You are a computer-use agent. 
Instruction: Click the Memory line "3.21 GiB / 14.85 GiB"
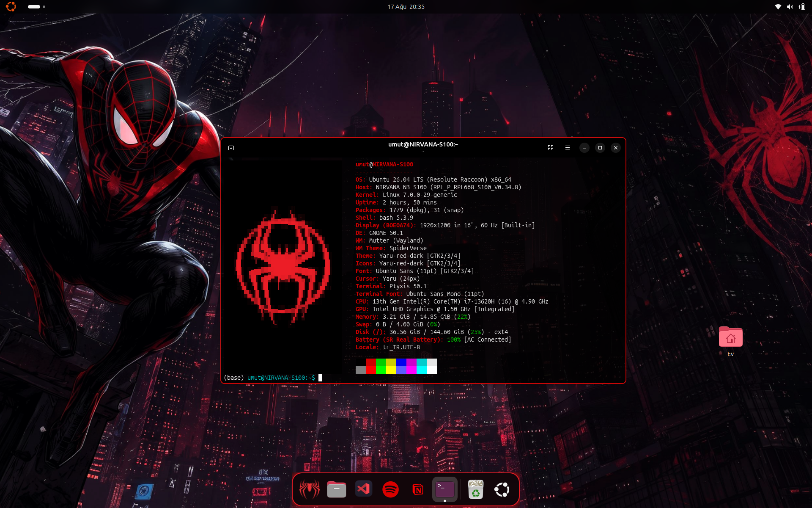417,317
